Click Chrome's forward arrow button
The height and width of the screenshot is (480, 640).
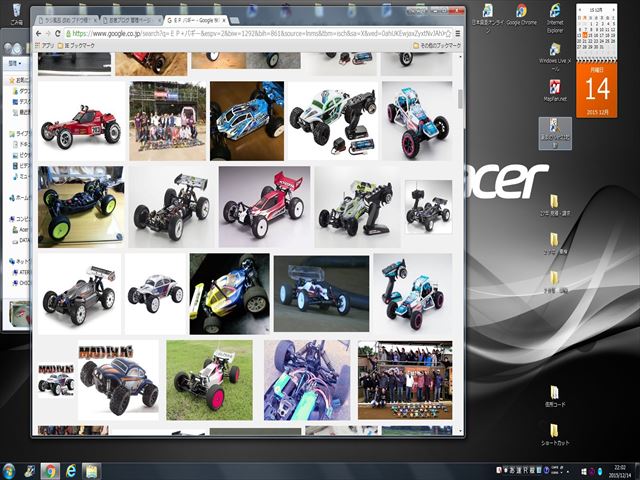pyautogui.click(x=48, y=33)
